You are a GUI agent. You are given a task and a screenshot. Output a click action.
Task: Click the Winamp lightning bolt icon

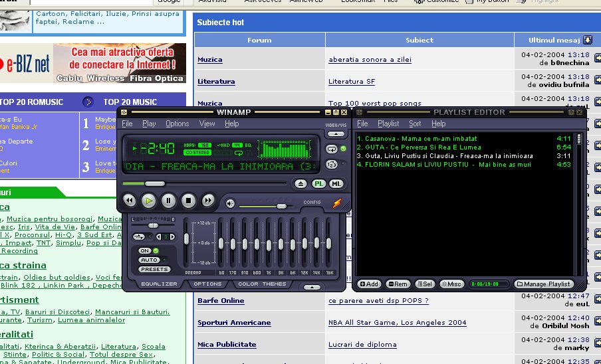click(x=337, y=203)
